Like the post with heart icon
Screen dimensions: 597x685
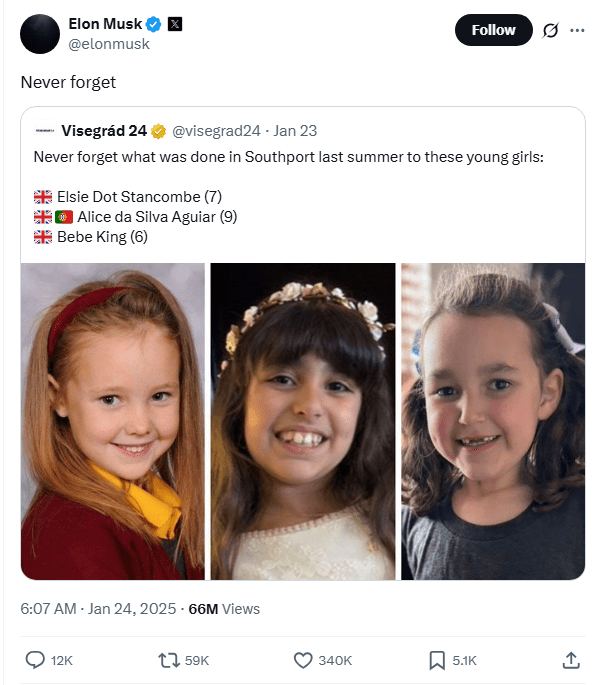tap(303, 660)
